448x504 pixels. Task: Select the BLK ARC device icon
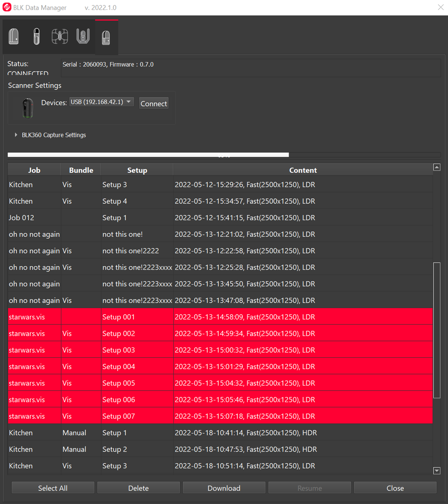(83, 36)
